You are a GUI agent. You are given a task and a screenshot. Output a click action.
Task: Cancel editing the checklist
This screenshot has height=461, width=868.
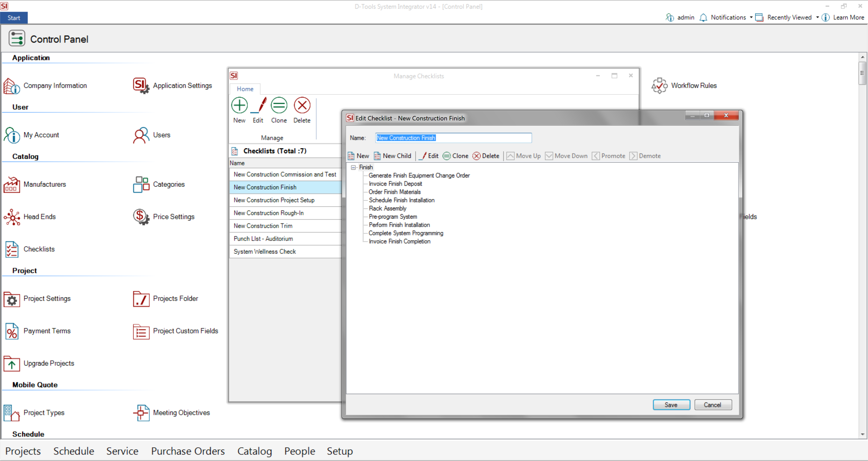(713, 405)
